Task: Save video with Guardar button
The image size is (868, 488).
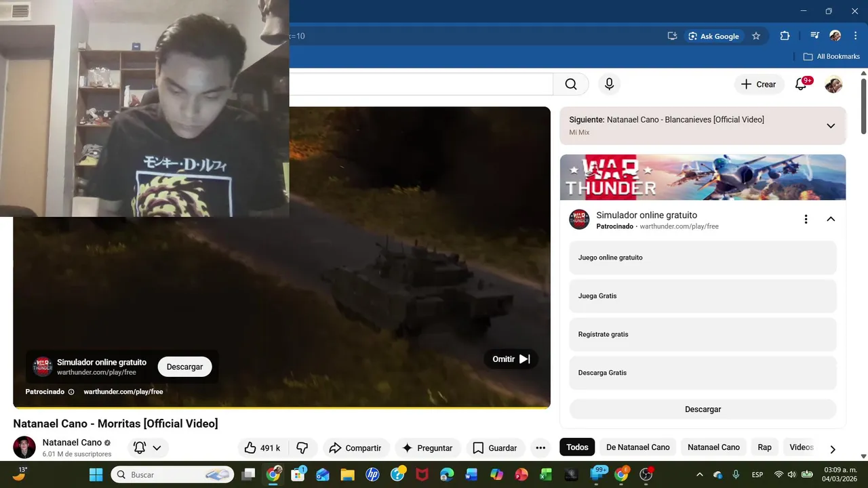Action: (495, 448)
